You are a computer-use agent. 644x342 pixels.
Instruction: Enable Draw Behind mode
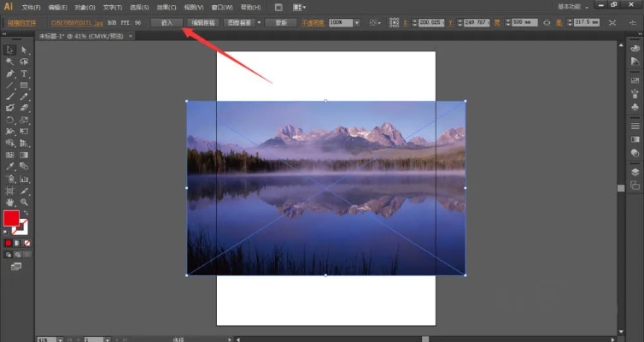17,255
